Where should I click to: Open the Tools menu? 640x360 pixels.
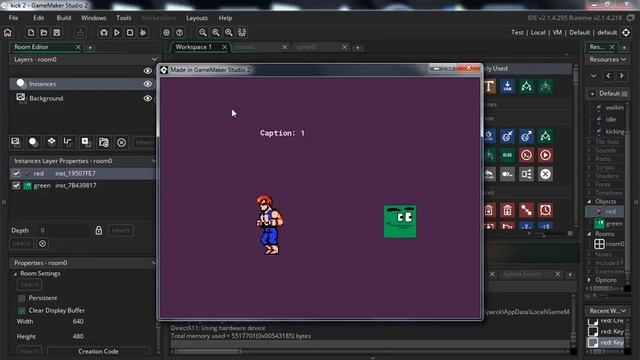124,18
